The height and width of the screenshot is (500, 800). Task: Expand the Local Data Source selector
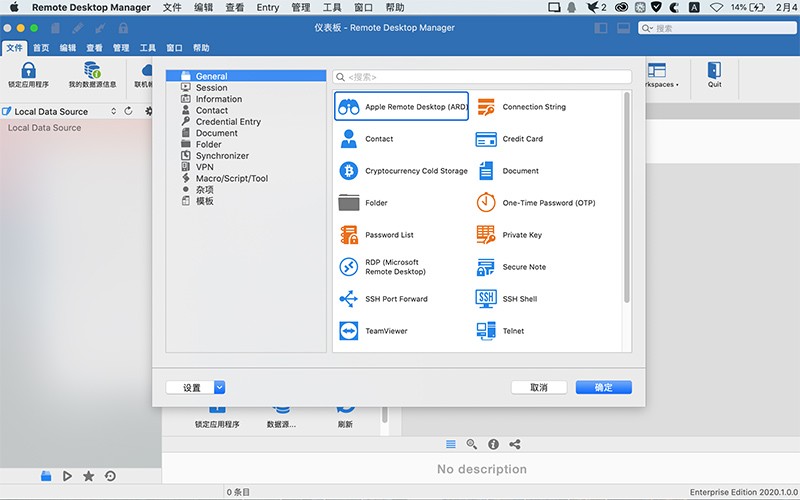coord(113,111)
